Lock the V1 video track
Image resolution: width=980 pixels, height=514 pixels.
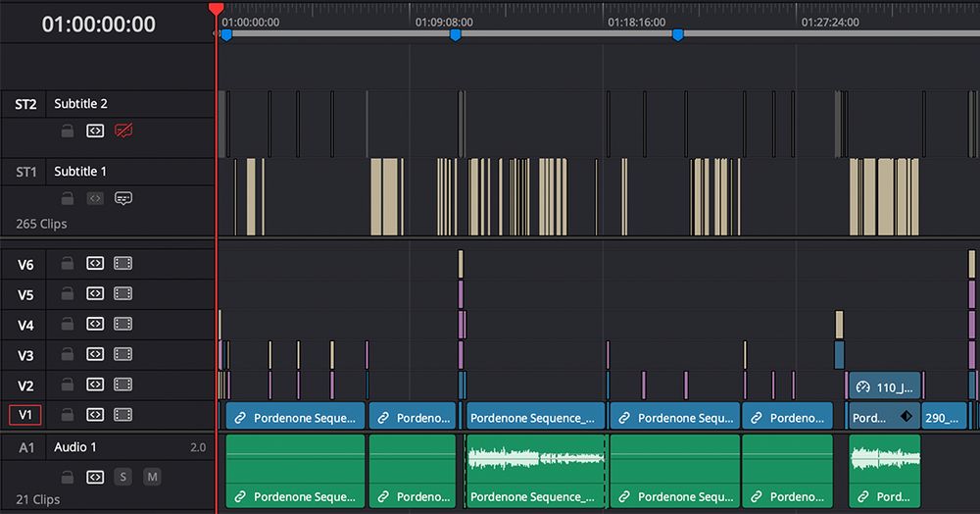click(68, 415)
